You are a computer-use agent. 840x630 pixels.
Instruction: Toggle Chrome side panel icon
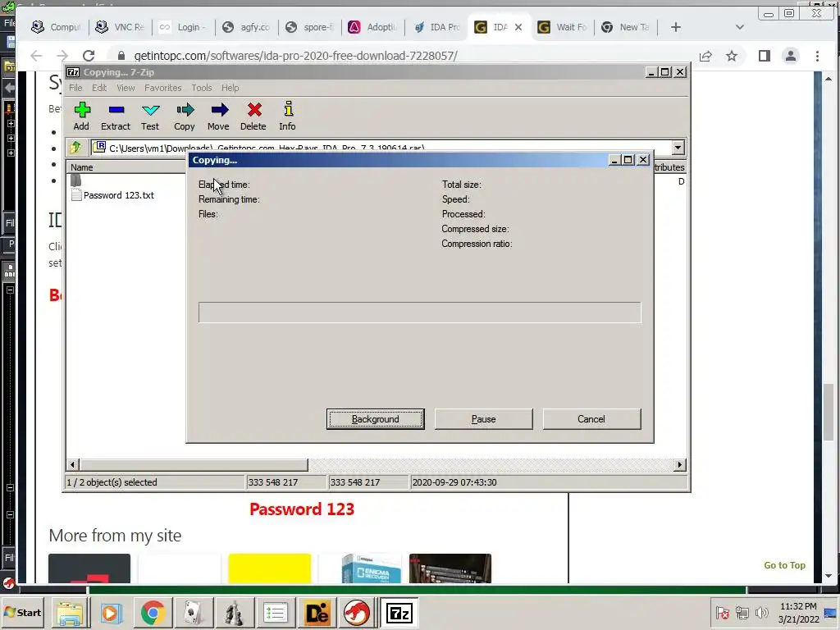[765, 56]
